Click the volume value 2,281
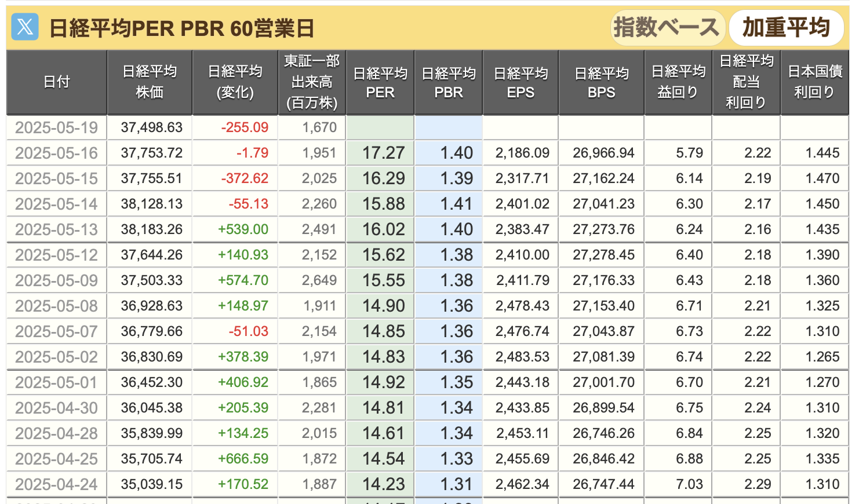This screenshot has height=504, width=859. [319, 408]
